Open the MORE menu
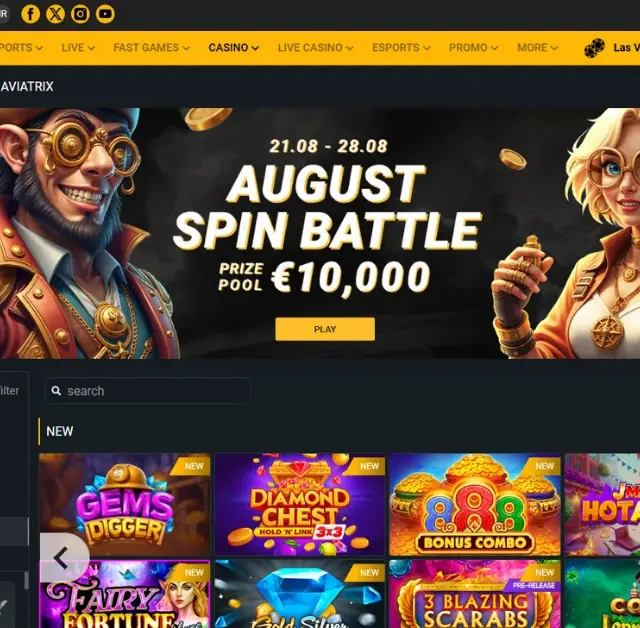The image size is (640, 628). [537, 48]
